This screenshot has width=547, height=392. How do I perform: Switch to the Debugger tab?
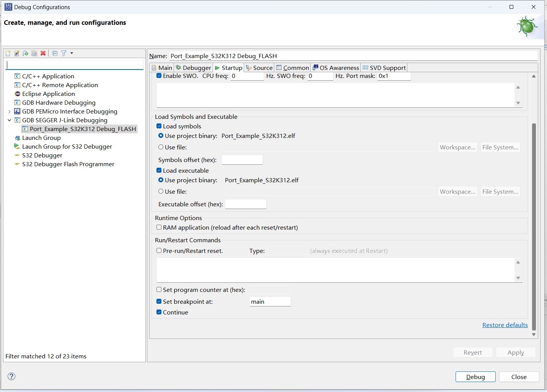tap(194, 68)
